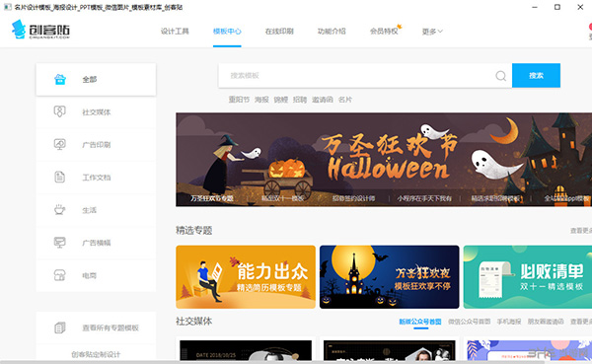Select the 朋友圈邀请函 filter tab

[x=546, y=322]
